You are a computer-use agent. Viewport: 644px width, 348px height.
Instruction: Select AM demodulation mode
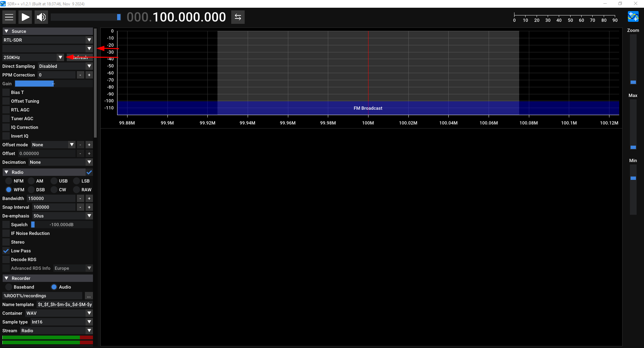31,181
